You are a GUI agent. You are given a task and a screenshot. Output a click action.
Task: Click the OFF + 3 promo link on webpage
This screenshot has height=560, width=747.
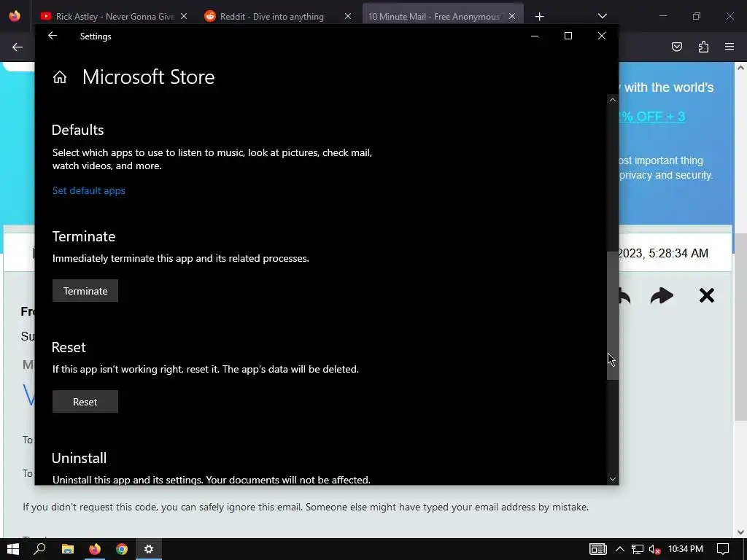tap(651, 117)
